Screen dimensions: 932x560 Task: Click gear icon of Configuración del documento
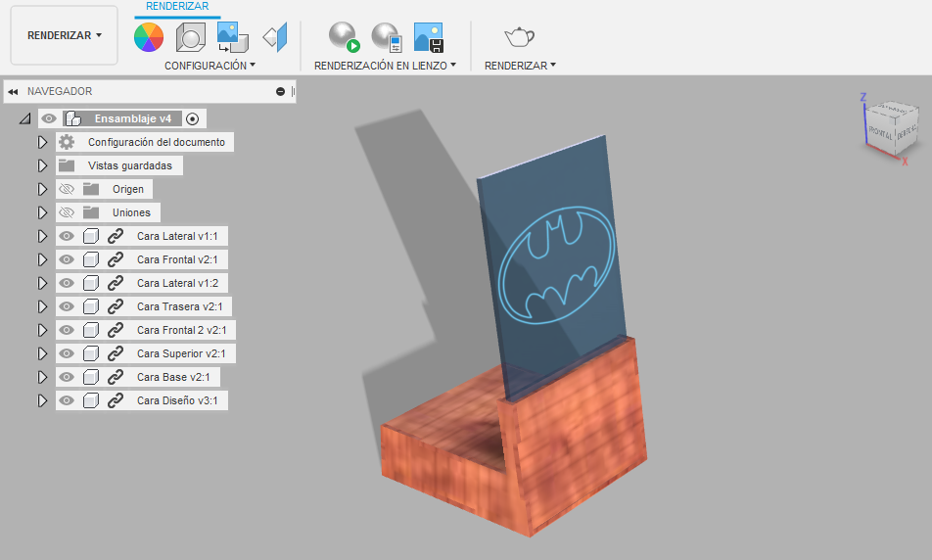67,142
